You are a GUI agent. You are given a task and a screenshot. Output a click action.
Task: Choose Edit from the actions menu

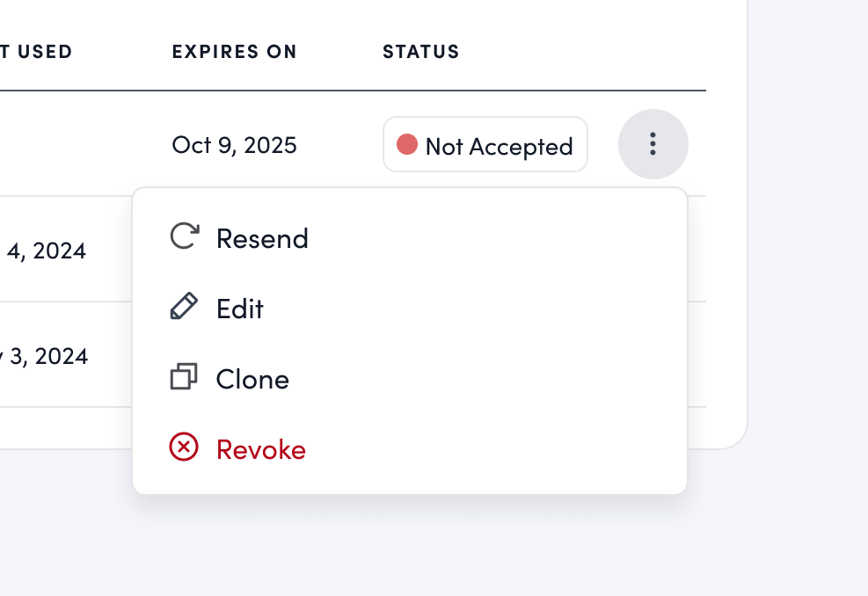coord(240,309)
